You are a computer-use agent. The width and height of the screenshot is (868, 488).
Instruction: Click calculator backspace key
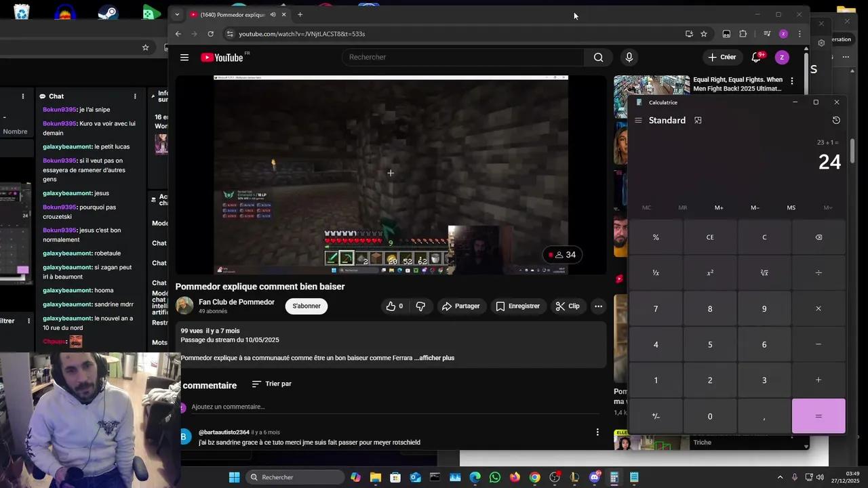(x=818, y=237)
